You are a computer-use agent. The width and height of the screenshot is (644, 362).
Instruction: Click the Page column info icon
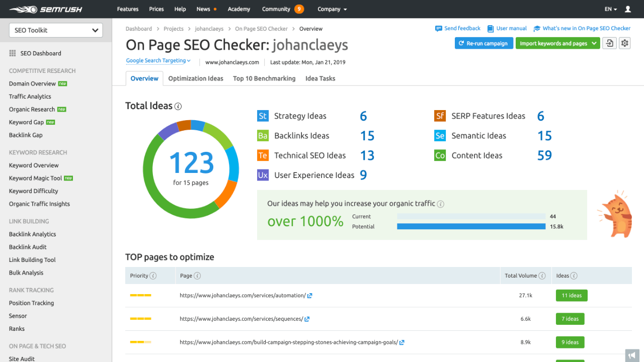[x=197, y=276]
